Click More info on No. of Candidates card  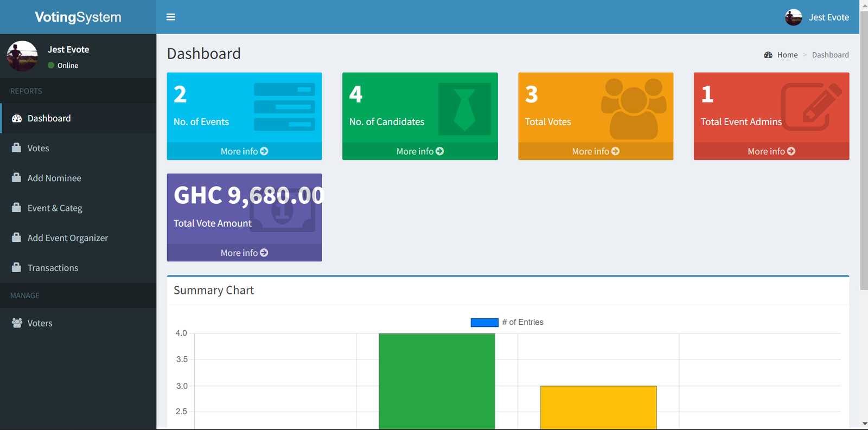(420, 151)
